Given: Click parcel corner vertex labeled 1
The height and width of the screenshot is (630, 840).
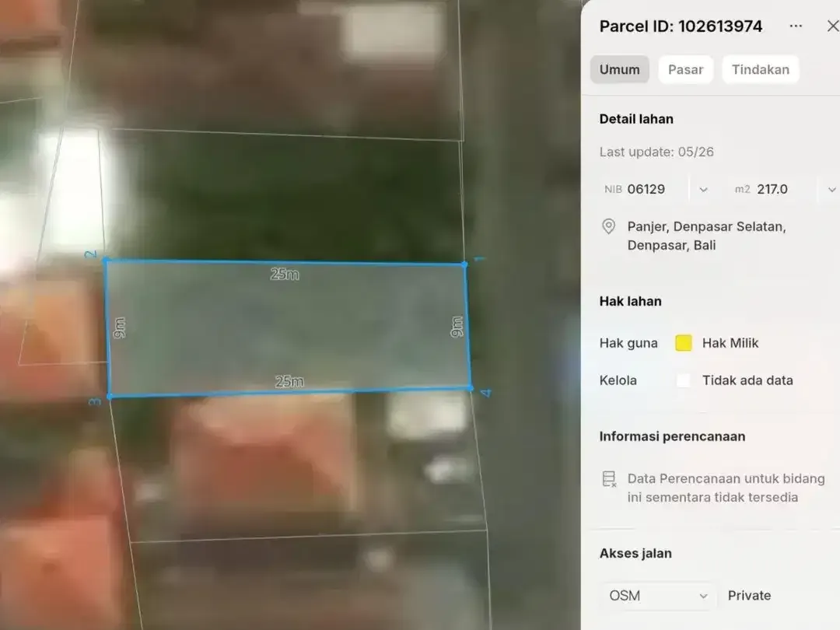Looking at the screenshot, I should [464, 264].
